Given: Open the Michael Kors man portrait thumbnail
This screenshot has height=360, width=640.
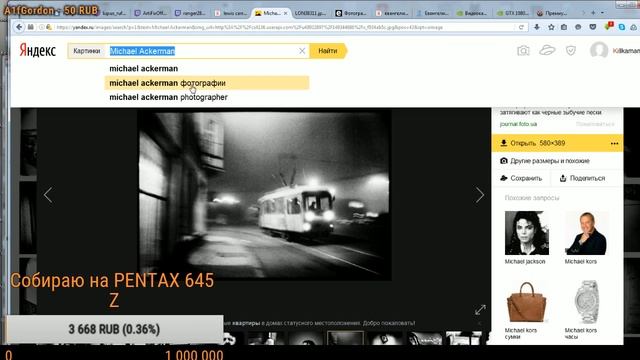Looking at the screenshot, I should click(587, 233).
